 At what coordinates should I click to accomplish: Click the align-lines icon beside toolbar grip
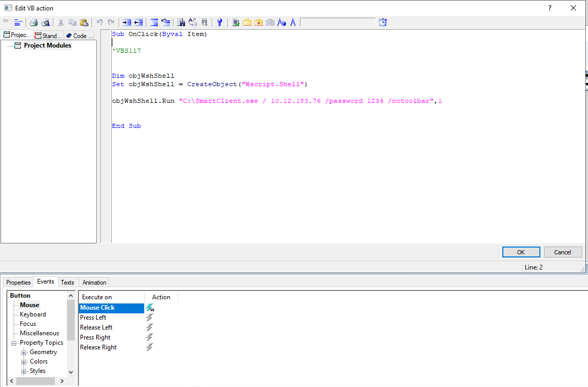(18, 22)
